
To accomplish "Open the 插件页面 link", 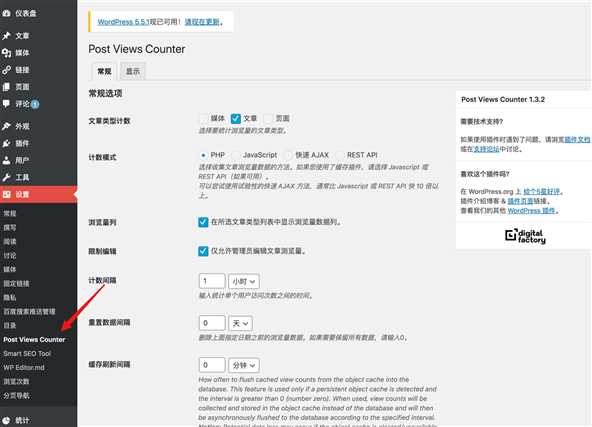I will click(520, 201).
